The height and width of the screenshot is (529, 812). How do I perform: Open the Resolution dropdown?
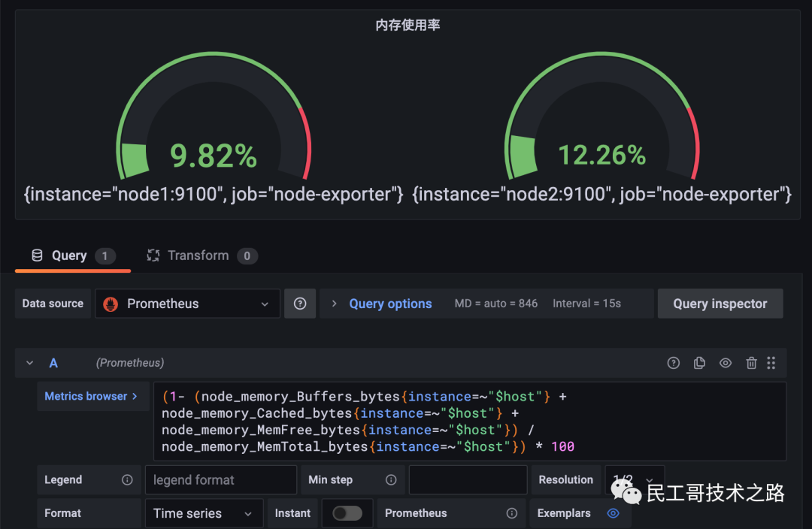(635, 480)
